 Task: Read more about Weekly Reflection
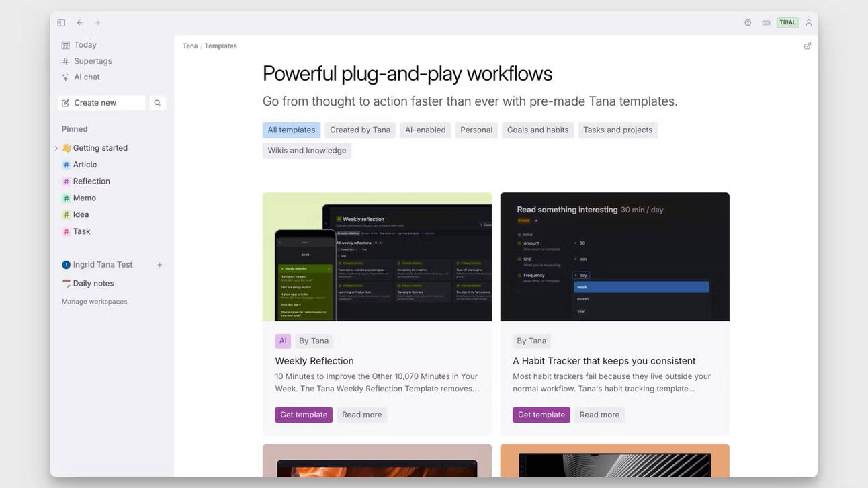[361, 415]
